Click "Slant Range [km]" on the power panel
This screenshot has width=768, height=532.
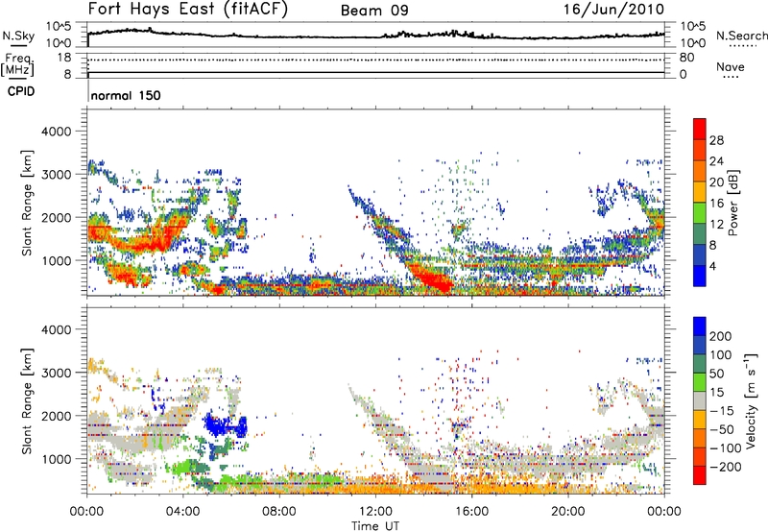tap(27, 203)
